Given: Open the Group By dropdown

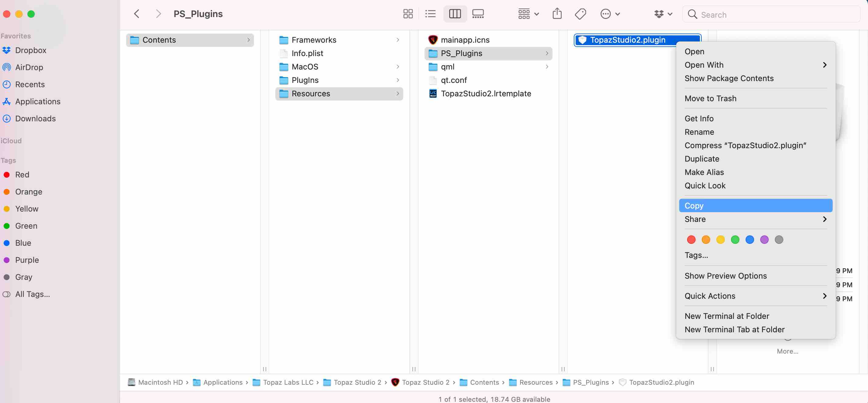Looking at the screenshot, I should [528, 14].
